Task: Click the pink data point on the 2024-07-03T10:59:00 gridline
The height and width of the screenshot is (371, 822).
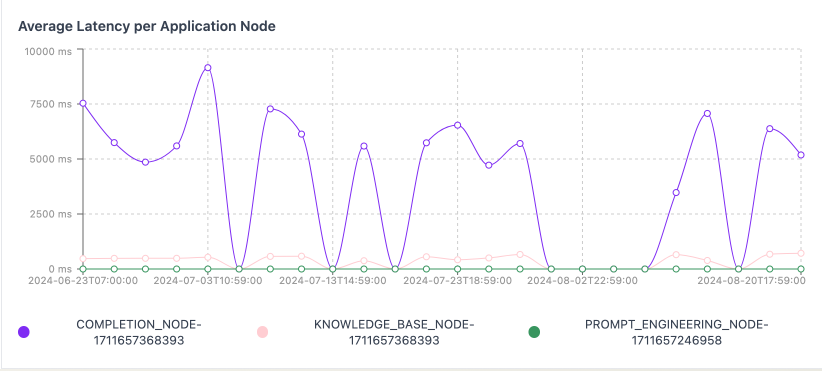Action: 208,257
